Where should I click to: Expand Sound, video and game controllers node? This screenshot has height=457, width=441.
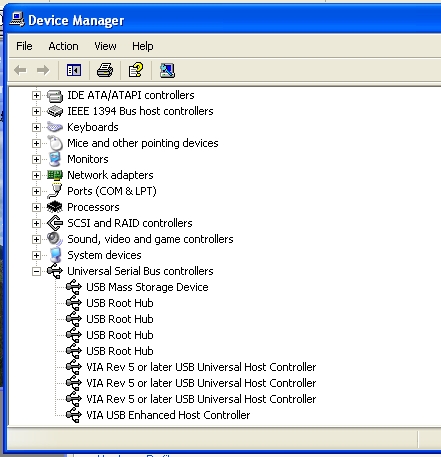(x=36, y=240)
